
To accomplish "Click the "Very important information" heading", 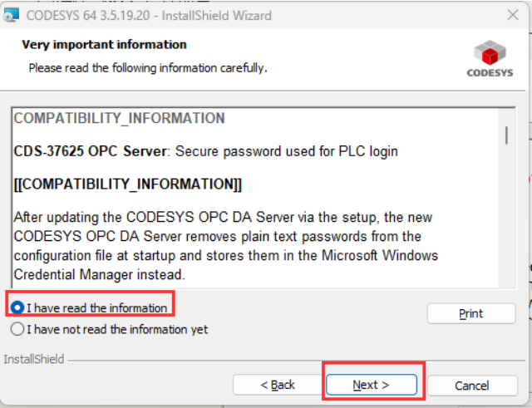I will pyautogui.click(x=105, y=45).
